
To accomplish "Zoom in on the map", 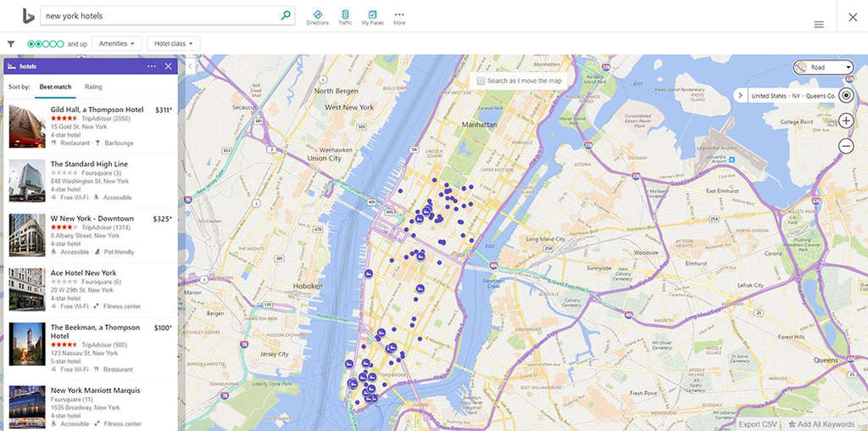I will (x=845, y=120).
